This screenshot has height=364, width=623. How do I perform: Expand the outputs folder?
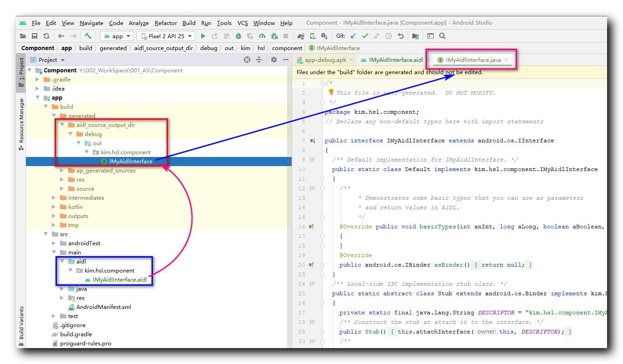(54, 216)
